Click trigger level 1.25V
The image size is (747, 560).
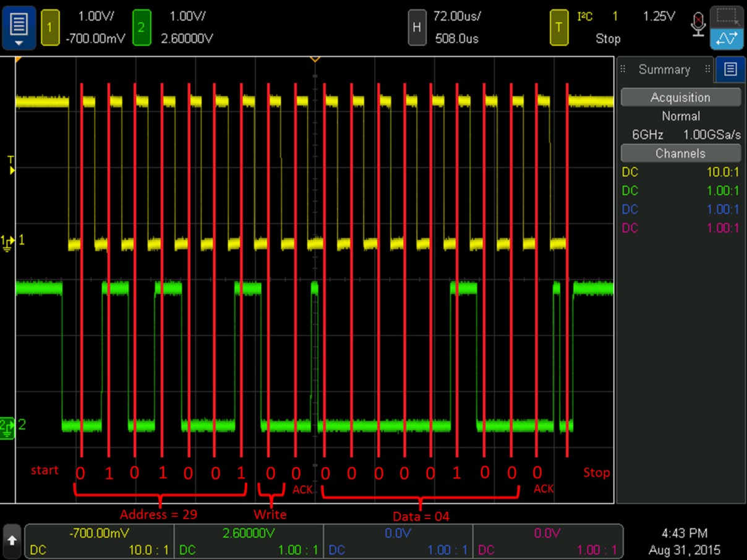[659, 17]
